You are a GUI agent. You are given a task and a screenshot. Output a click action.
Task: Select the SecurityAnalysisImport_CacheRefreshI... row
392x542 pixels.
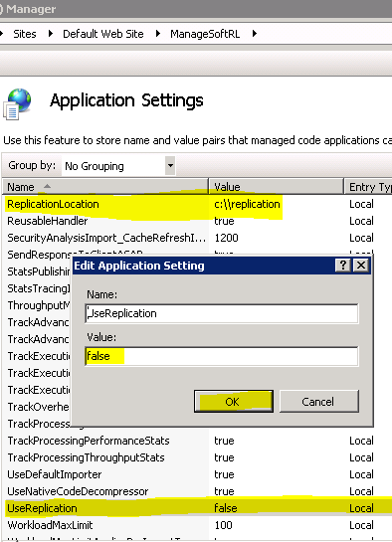coord(197,238)
